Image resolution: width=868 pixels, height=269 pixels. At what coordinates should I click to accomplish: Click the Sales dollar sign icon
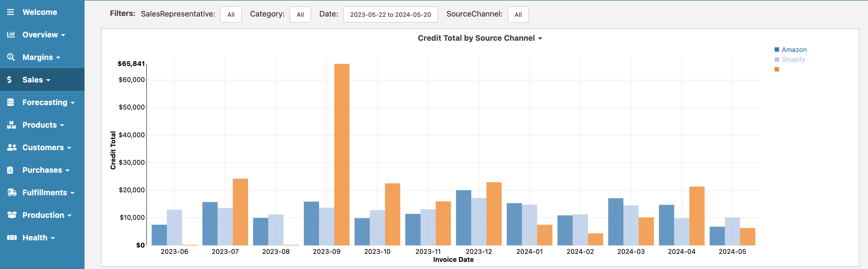[9, 80]
